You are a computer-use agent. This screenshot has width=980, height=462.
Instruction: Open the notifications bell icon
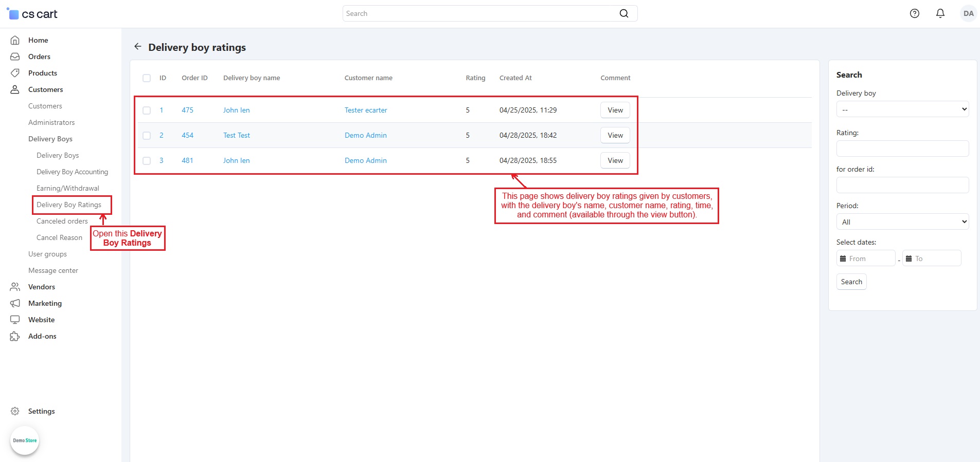click(x=940, y=14)
